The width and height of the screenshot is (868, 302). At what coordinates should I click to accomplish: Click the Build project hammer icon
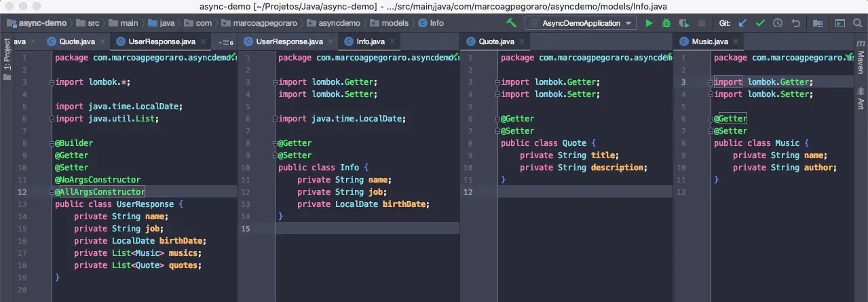tap(512, 23)
